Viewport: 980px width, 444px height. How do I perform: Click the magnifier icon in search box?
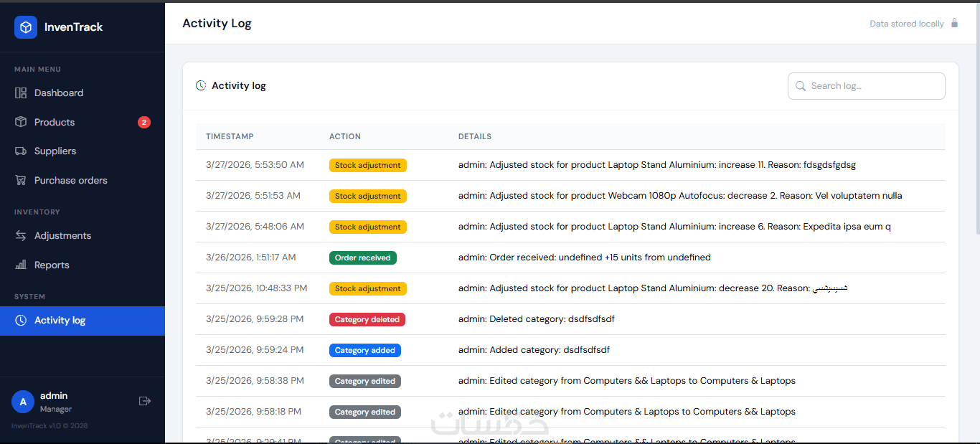[801, 86]
